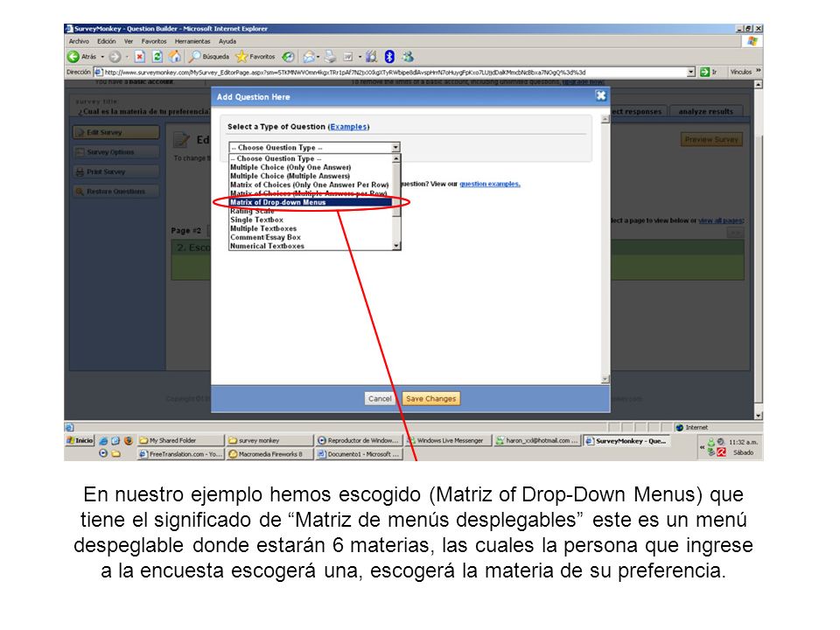This screenshot has width=840, height=630.
Task: Click the forward arrow toolbar icon
Action: coord(115,56)
